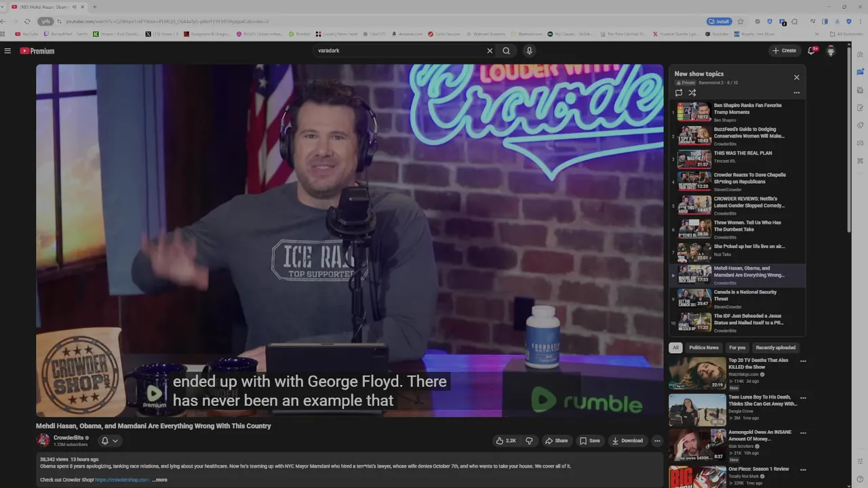
Task: Open the YouTube guide hamburger menu
Action: coord(7,51)
